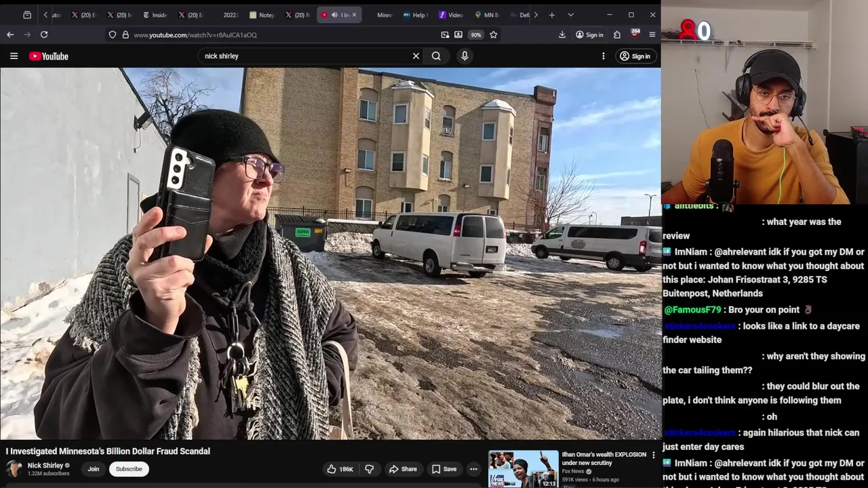Switch to the 'Notep' browser tab

[262, 15]
